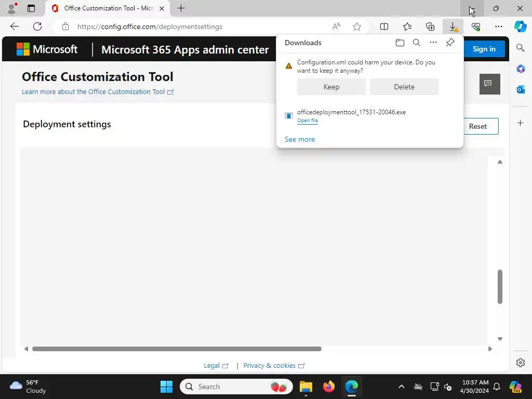
Task: Open sidebar search icon
Action: click(x=521, y=48)
